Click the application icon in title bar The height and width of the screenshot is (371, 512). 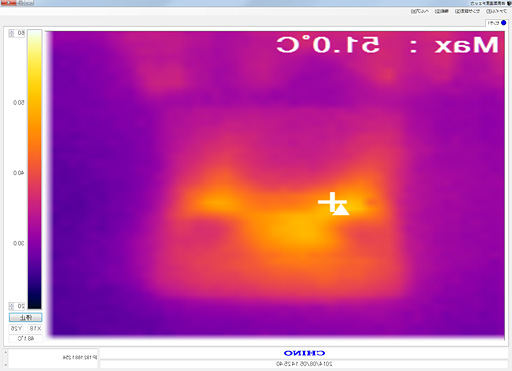[509, 3]
